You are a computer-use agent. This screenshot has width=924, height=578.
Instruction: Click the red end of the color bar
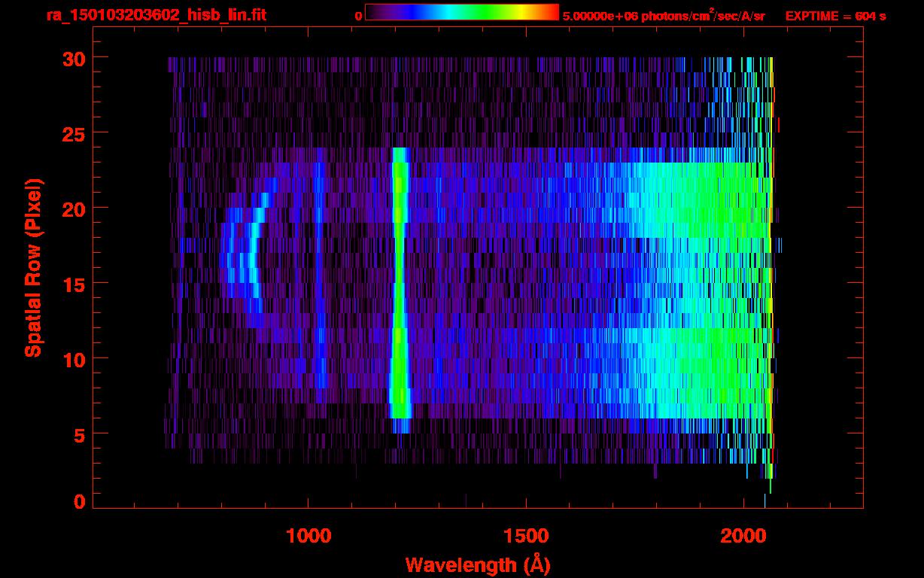[550, 13]
